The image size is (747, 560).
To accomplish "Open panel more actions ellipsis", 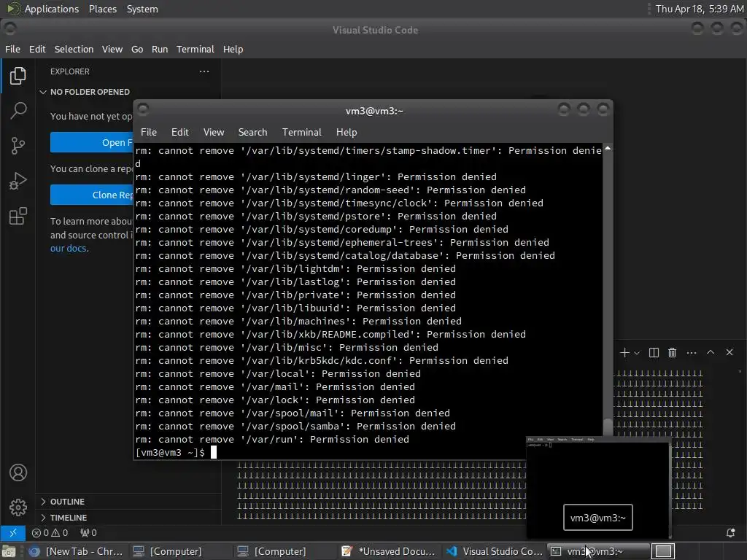I will (x=692, y=352).
